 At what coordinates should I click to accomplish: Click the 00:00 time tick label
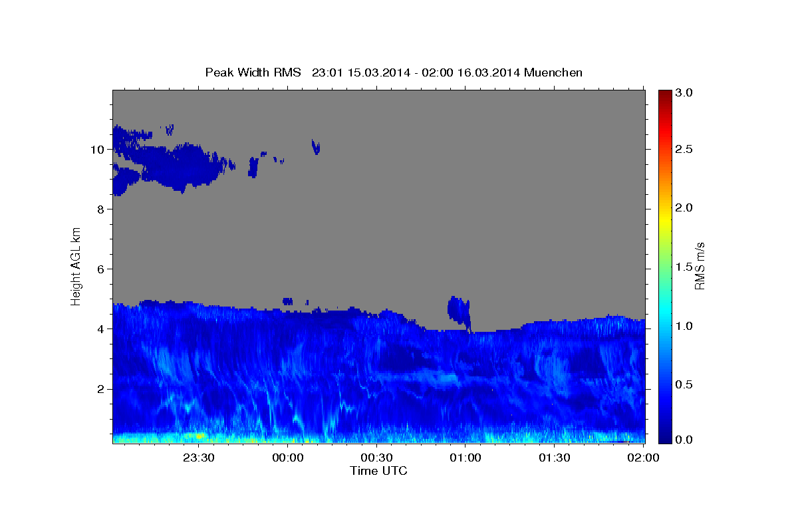coord(288,458)
